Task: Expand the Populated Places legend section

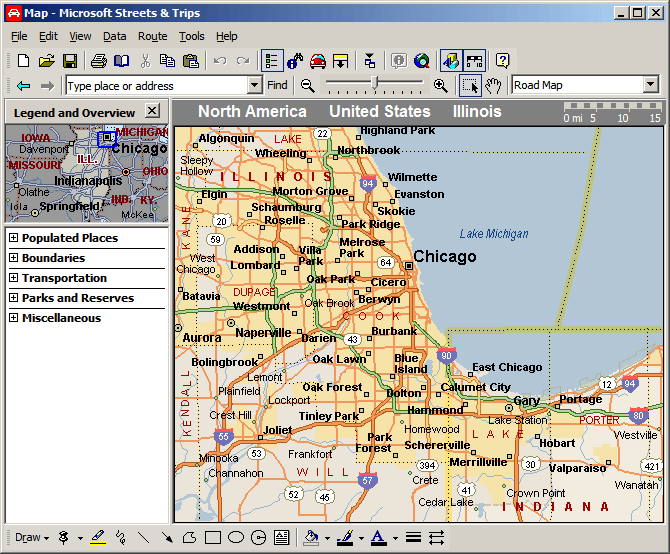Action: (14, 237)
